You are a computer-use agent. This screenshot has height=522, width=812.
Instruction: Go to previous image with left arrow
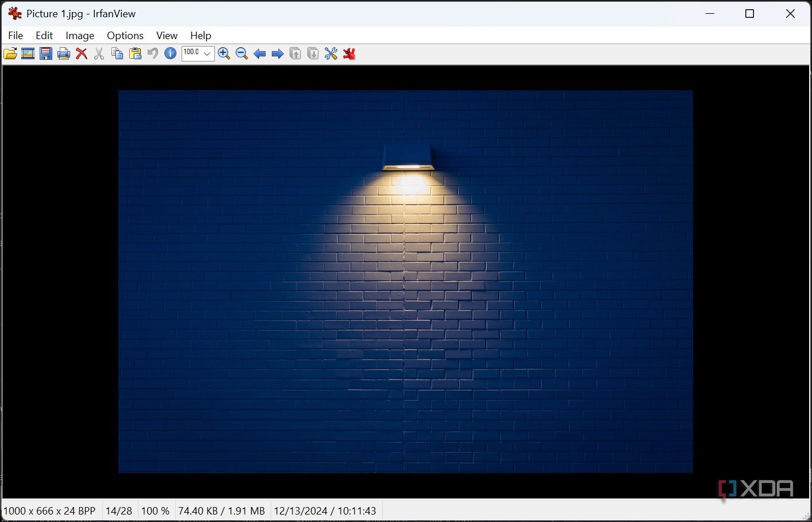(x=260, y=54)
